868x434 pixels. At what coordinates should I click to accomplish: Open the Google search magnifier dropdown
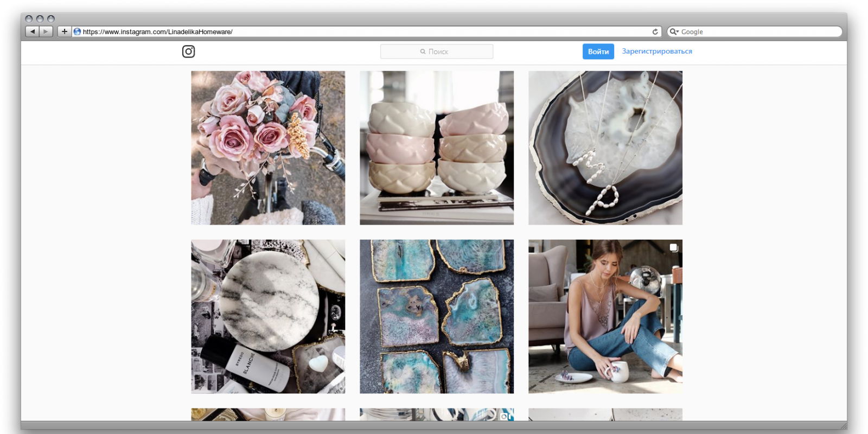(674, 31)
